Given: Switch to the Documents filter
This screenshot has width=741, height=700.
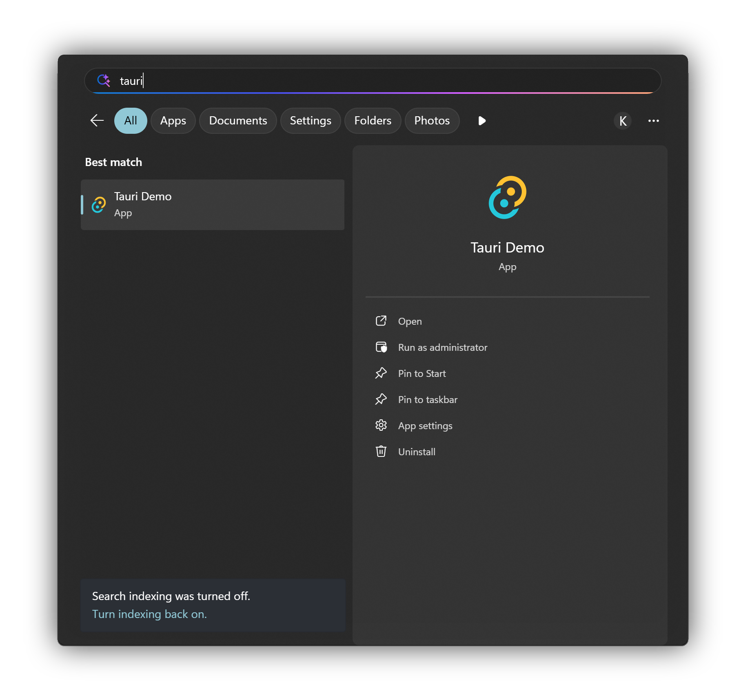Looking at the screenshot, I should (238, 121).
